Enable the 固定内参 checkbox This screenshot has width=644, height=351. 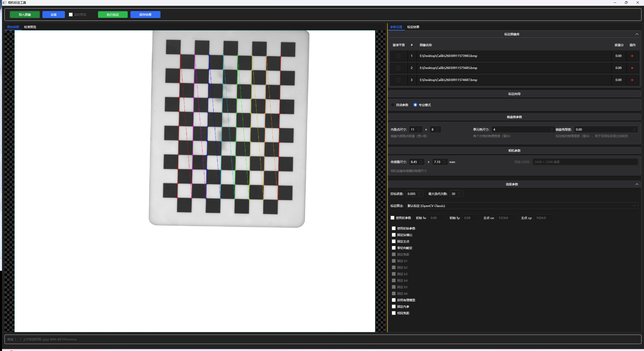pyautogui.click(x=394, y=307)
